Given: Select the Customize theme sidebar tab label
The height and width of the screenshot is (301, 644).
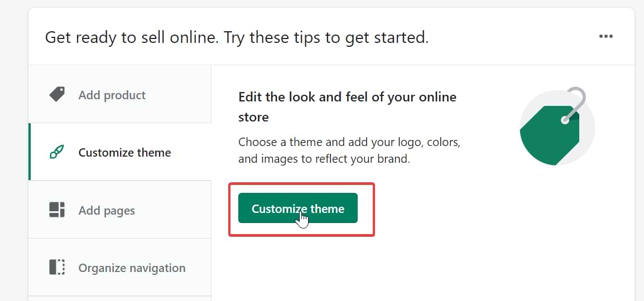Looking at the screenshot, I should tap(124, 153).
